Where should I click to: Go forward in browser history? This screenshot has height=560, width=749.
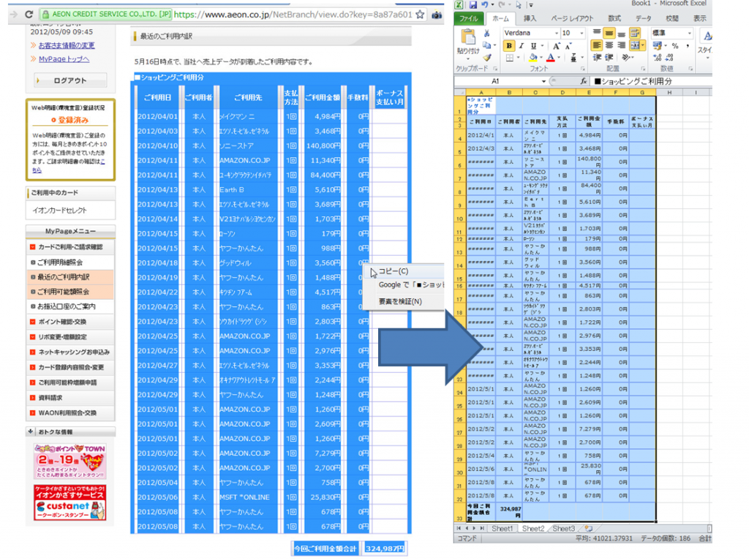13,15
